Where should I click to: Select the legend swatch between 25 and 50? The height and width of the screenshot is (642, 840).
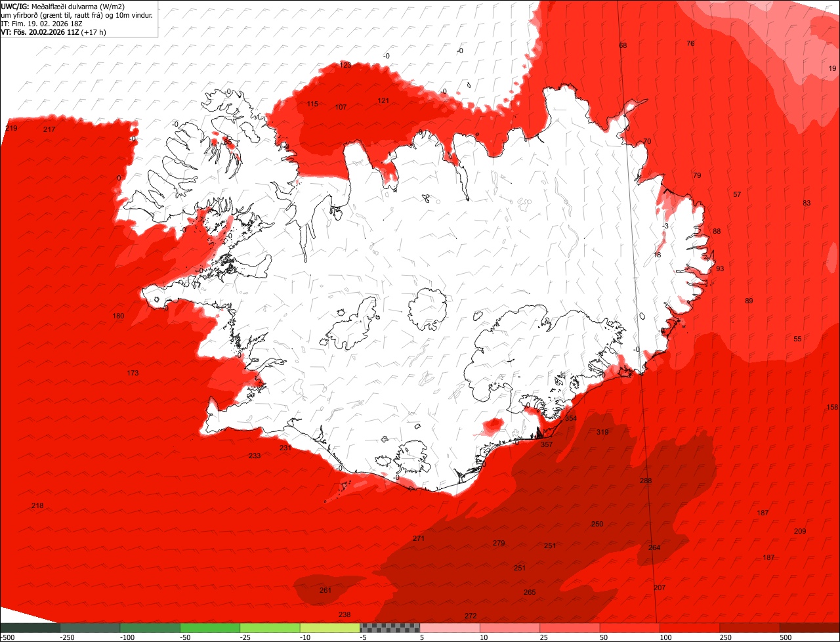[x=570, y=628]
